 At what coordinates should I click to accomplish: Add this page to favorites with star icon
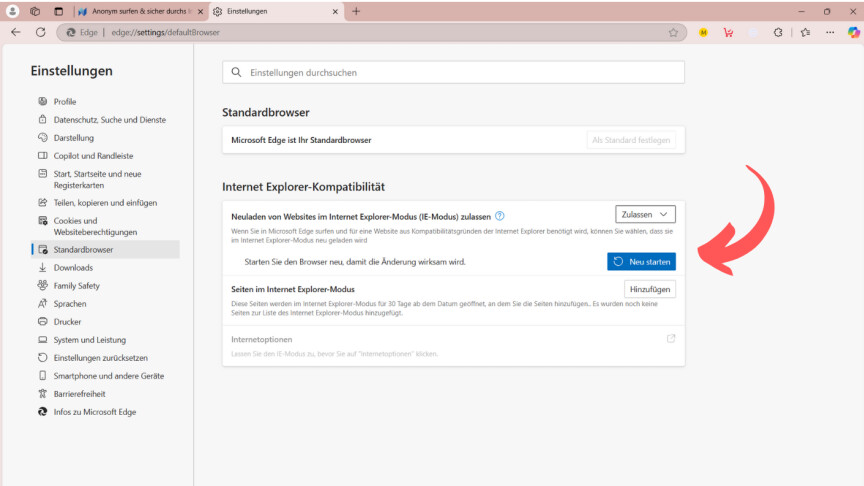tap(673, 32)
